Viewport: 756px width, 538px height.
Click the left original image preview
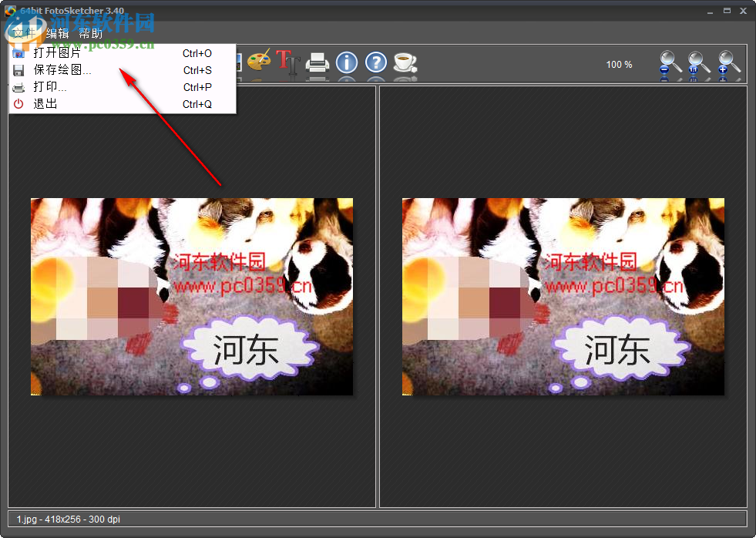coord(191,297)
